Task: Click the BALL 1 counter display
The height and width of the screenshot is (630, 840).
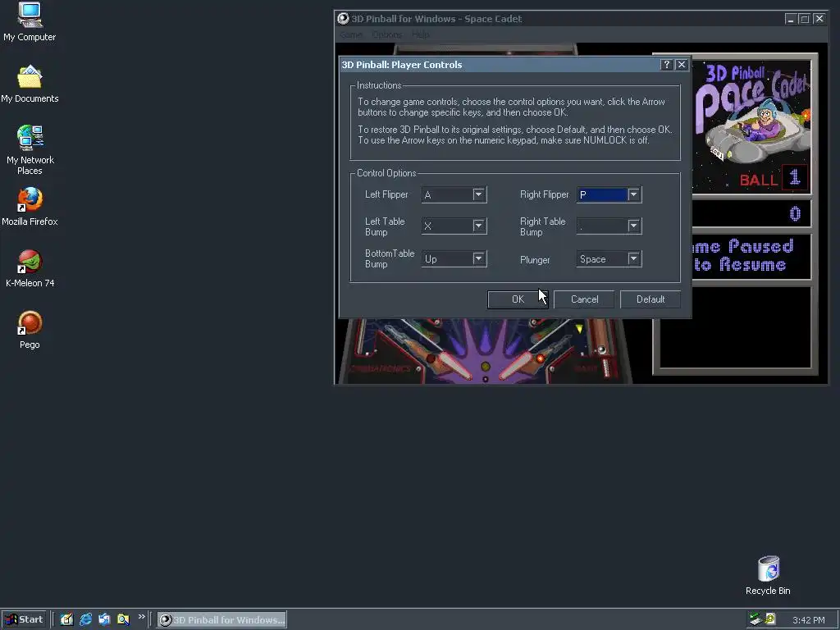Action: pyautogui.click(x=774, y=178)
